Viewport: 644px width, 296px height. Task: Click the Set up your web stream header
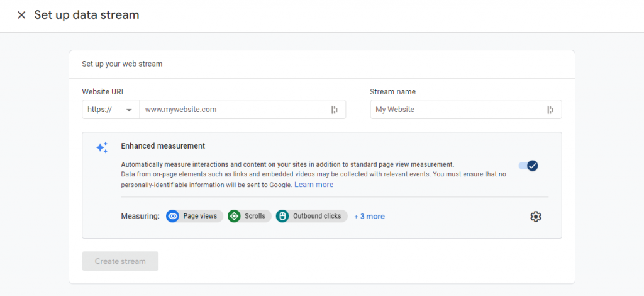point(122,64)
